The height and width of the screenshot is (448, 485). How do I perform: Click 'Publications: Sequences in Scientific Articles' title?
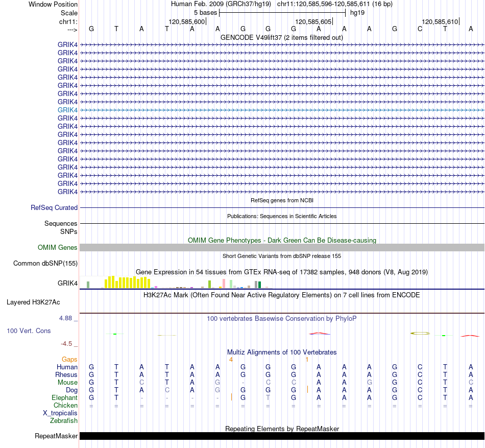[282, 216]
